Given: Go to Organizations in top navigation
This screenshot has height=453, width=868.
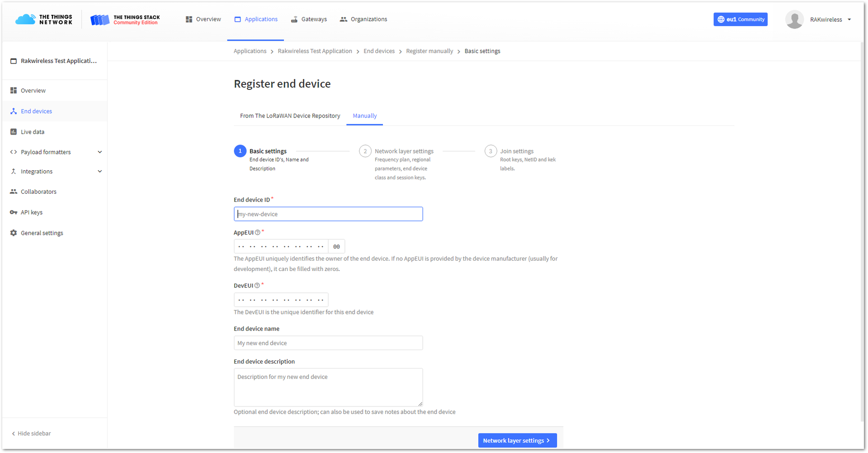Looking at the screenshot, I should point(363,19).
